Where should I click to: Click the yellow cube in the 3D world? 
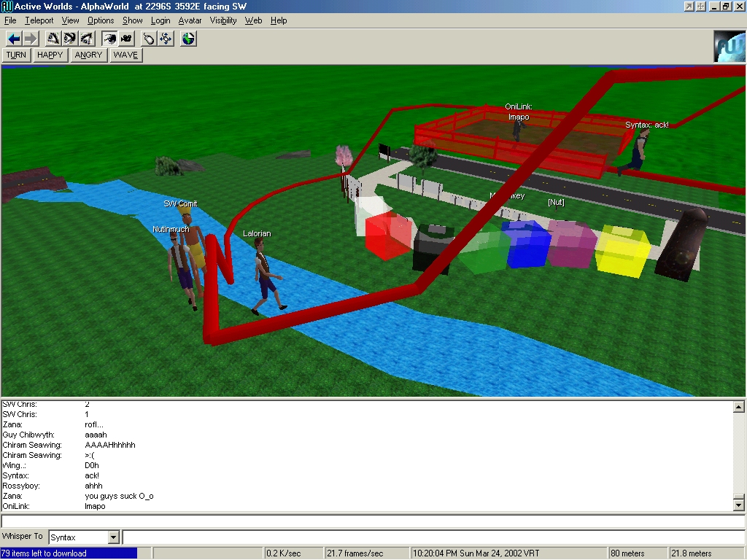(x=622, y=252)
